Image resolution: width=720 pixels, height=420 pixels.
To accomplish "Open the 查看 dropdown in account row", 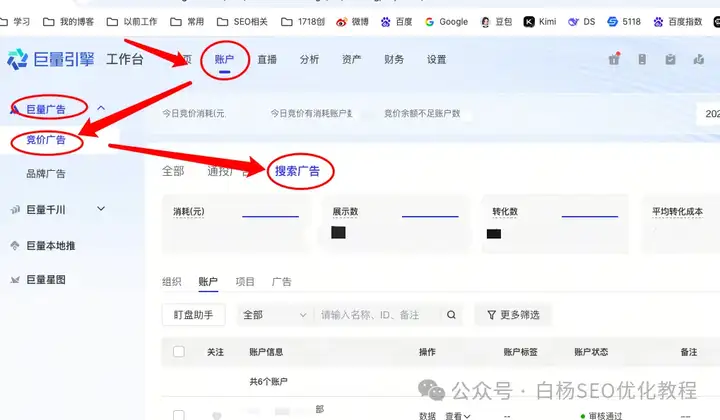I will 458,416.
